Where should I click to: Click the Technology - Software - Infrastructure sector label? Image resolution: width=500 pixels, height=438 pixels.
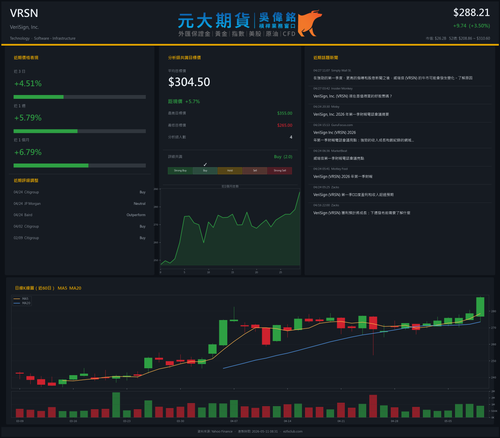(x=43, y=38)
